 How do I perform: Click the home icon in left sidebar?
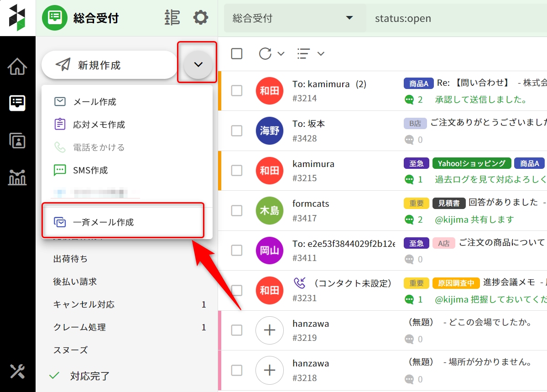[17, 67]
